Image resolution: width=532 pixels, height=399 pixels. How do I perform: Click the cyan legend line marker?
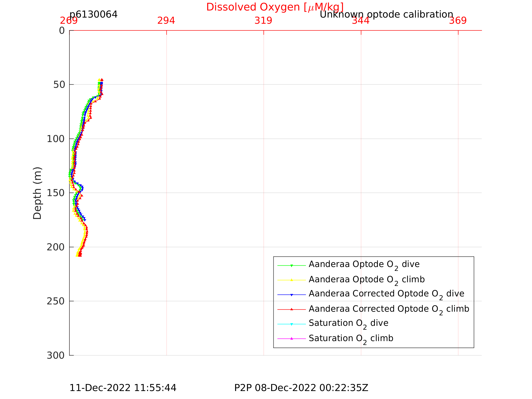pyautogui.click(x=291, y=324)
